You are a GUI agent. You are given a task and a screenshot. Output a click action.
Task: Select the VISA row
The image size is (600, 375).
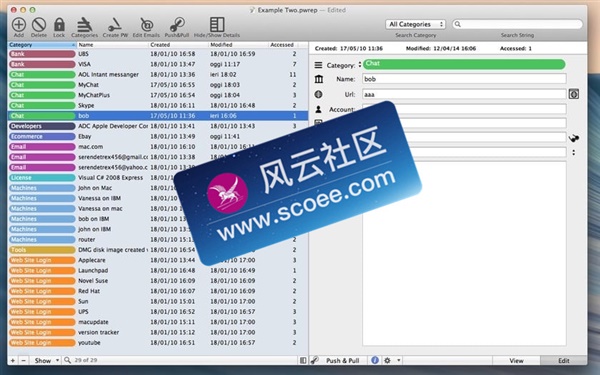pyautogui.click(x=158, y=64)
